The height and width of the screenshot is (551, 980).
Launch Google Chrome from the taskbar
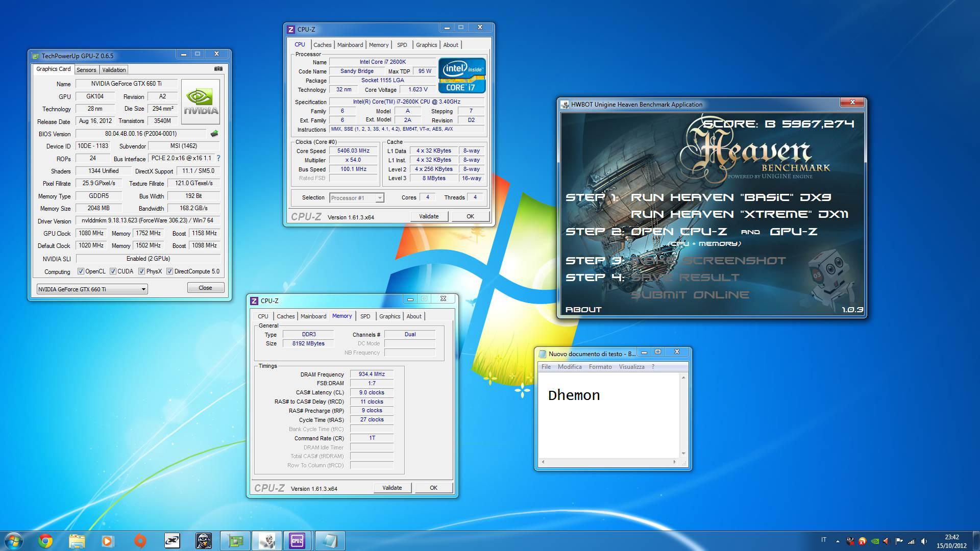45,541
